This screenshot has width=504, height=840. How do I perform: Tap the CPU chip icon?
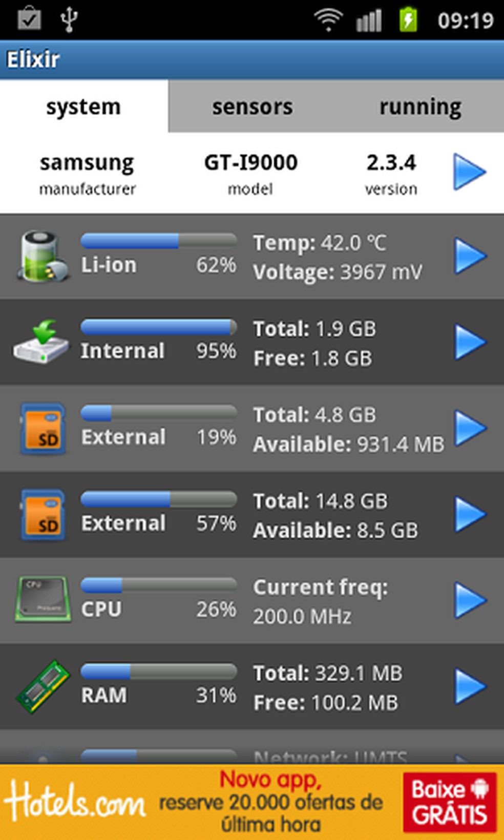(43, 599)
